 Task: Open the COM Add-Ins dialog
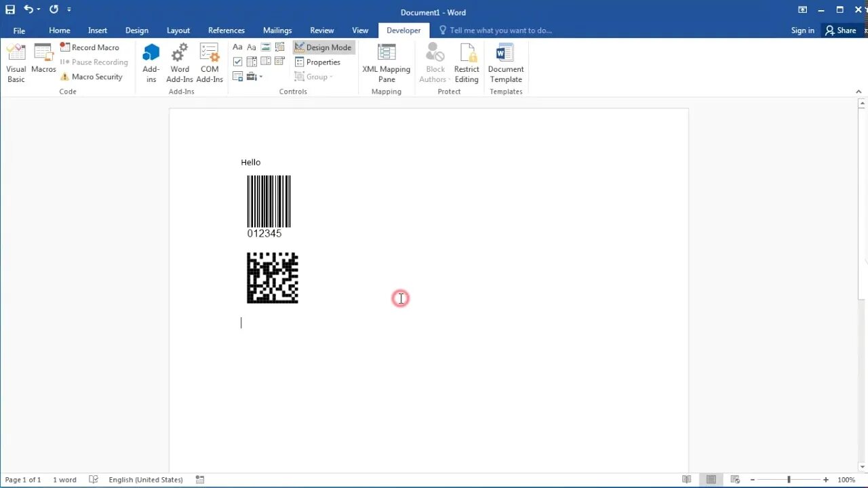210,64
